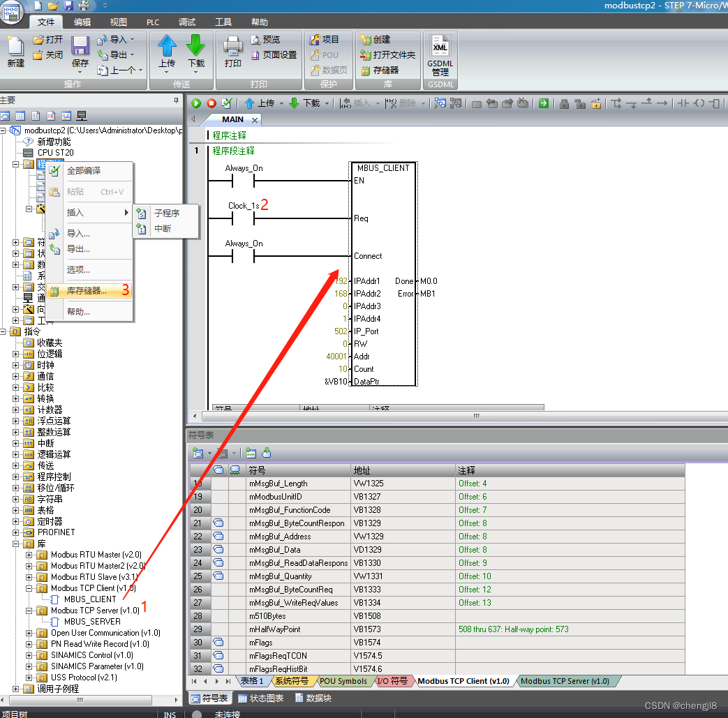Select CPU ST20 in project tree
728x718 pixels.
tap(55, 153)
